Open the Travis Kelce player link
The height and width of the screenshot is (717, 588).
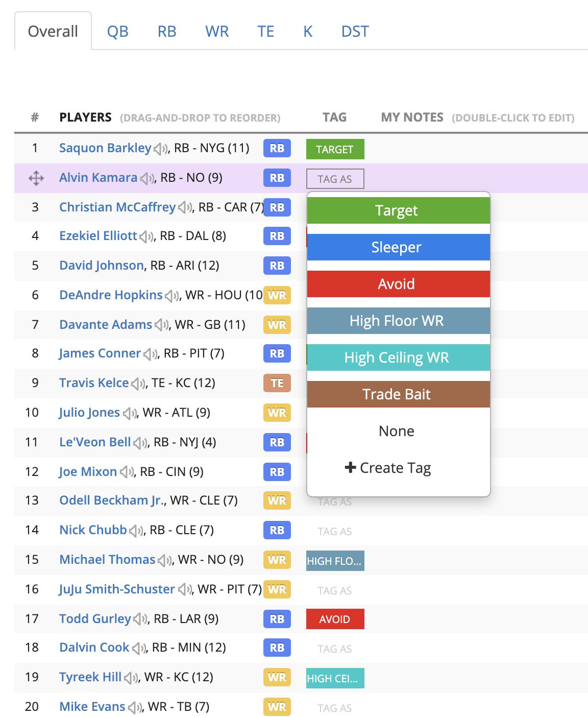tap(94, 383)
